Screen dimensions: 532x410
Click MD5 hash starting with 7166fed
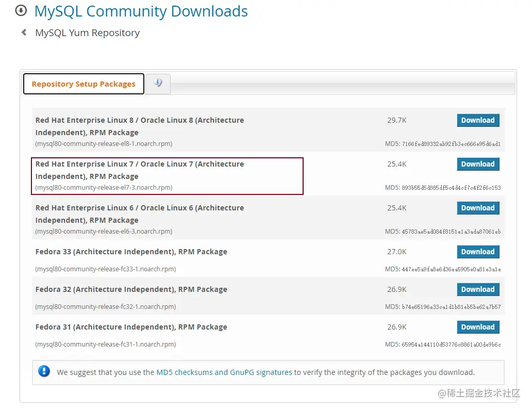coord(451,144)
